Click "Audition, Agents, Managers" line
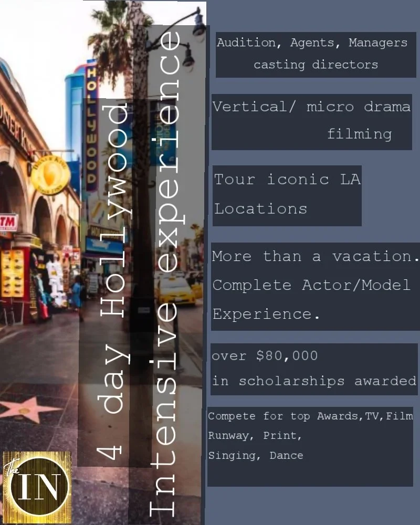The image size is (420, 525). (x=312, y=43)
